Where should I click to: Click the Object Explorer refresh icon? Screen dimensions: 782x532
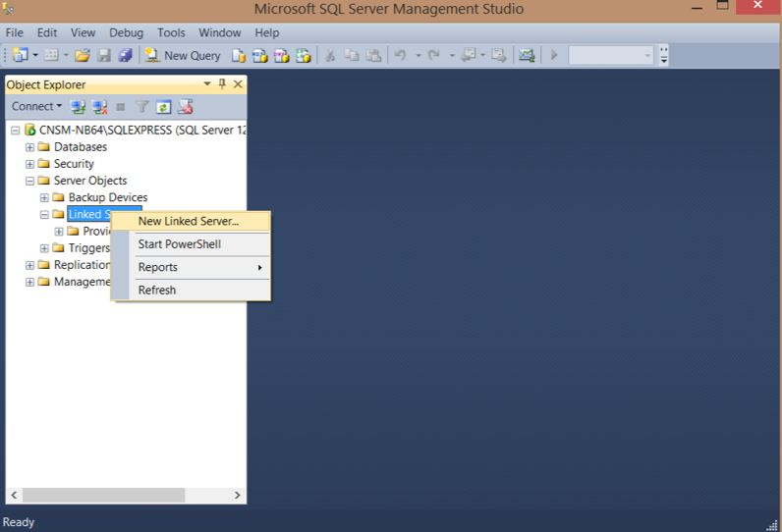[x=164, y=106]
